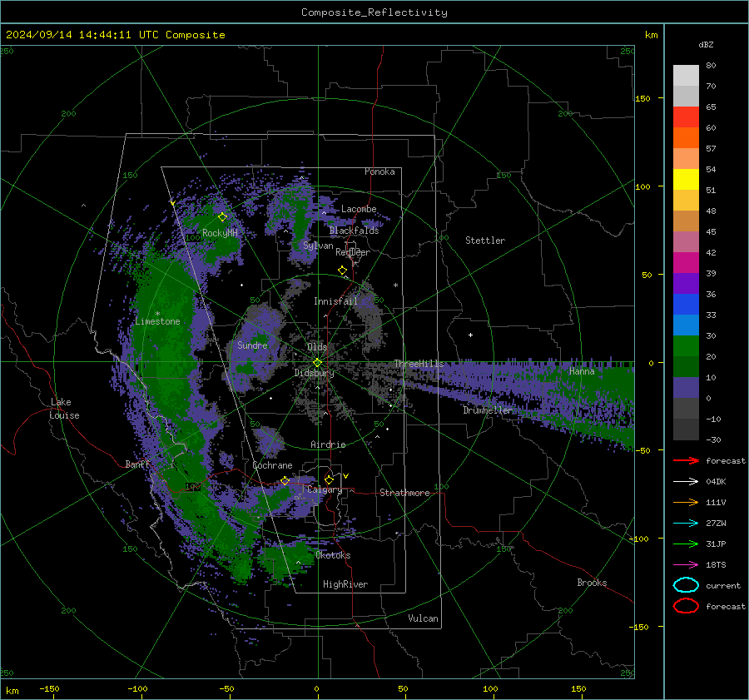Click the yellow V marker northwest of RockyMH
This screenshot has height=700, width=749.
click(x=172, y=204)
